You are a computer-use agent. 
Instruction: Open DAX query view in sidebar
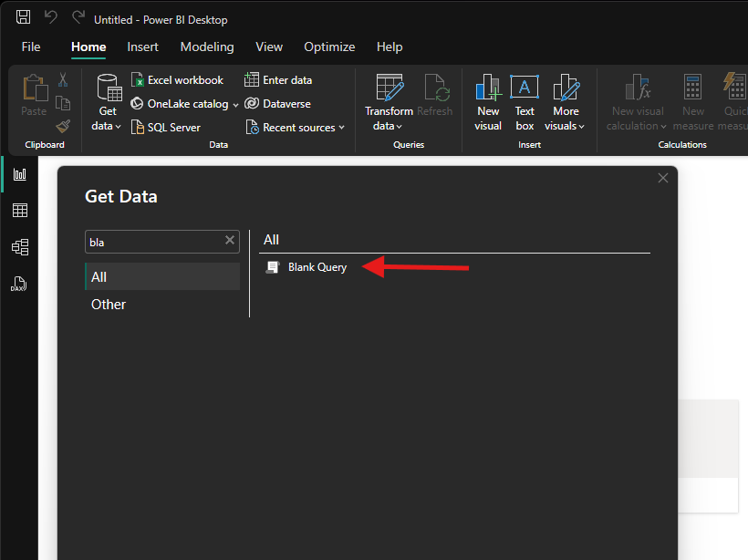click(19, 284)
